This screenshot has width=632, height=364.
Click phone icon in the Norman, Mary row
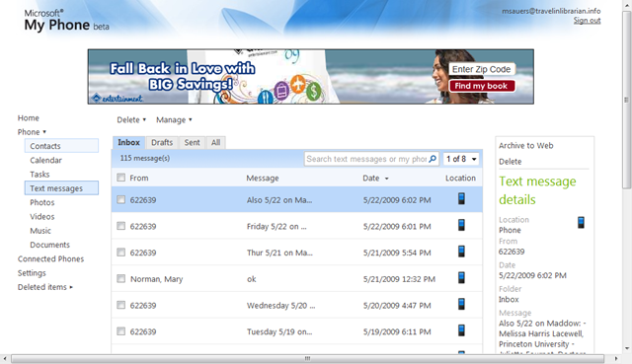pos(461,277)
